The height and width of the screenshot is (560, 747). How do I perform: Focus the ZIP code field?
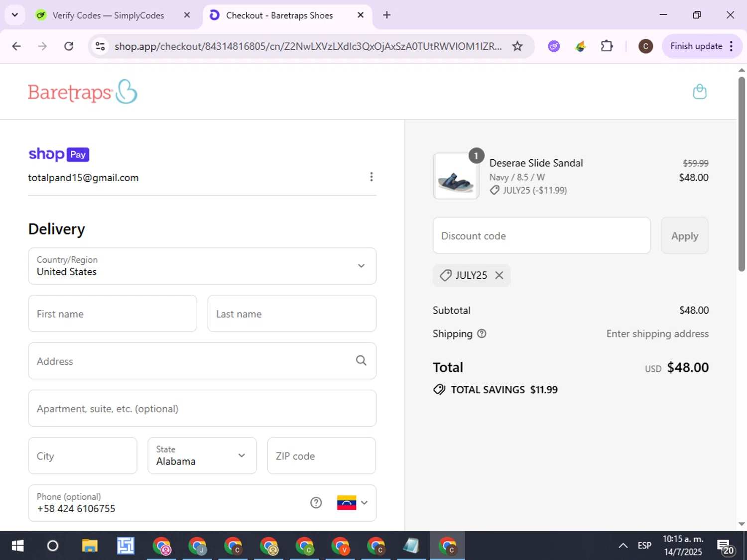321,455
